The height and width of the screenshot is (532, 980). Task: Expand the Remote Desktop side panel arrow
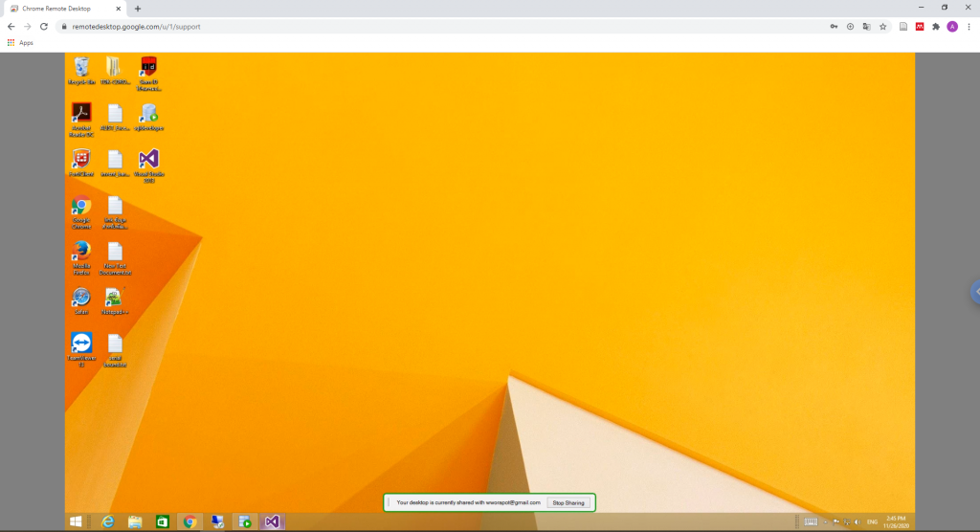[975, 292]
